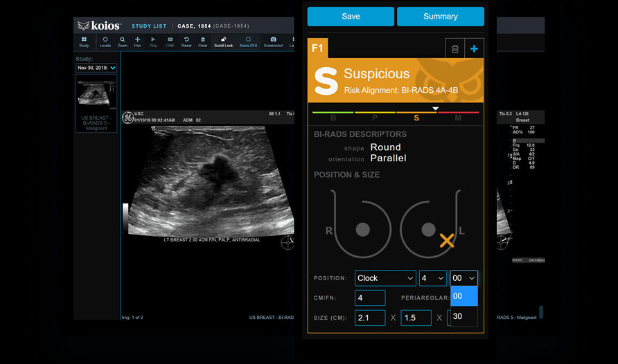Select the Levels tool
Viewport: 618px width, 364px height.
[x=105, y=42]
